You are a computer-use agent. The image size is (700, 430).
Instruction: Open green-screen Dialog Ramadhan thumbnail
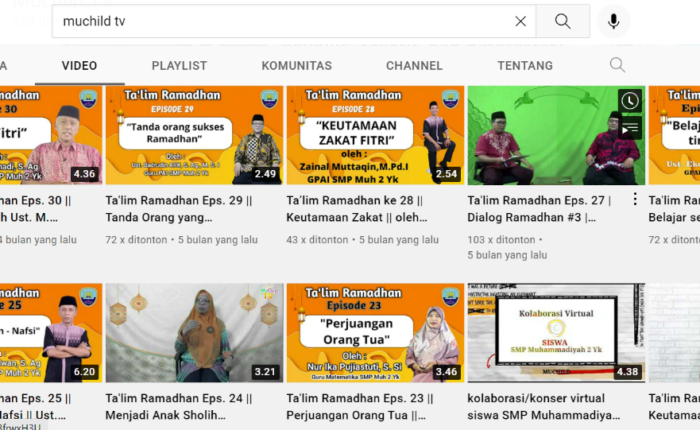(556, 135)
